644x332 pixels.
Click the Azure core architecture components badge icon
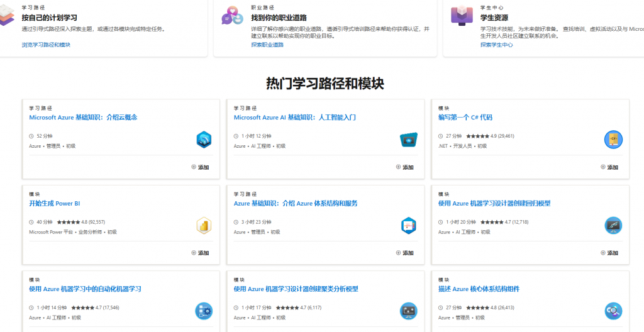pos(613,311)
